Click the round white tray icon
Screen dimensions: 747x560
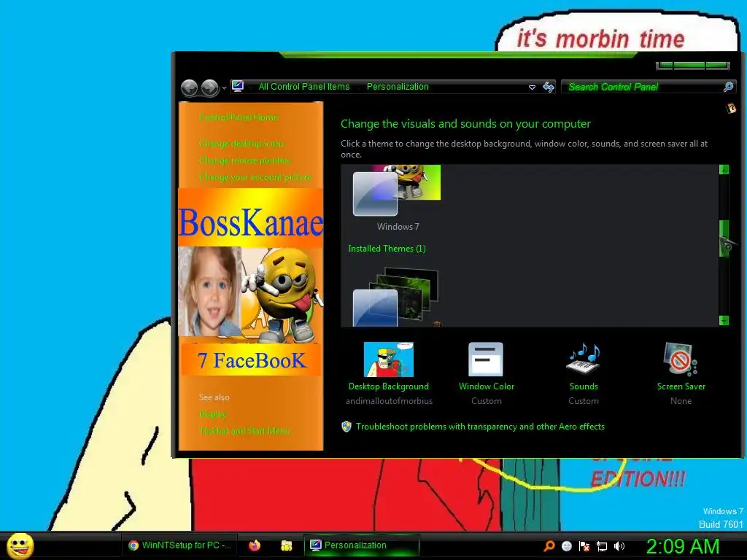pyautogui.click(x=566, y=546)
